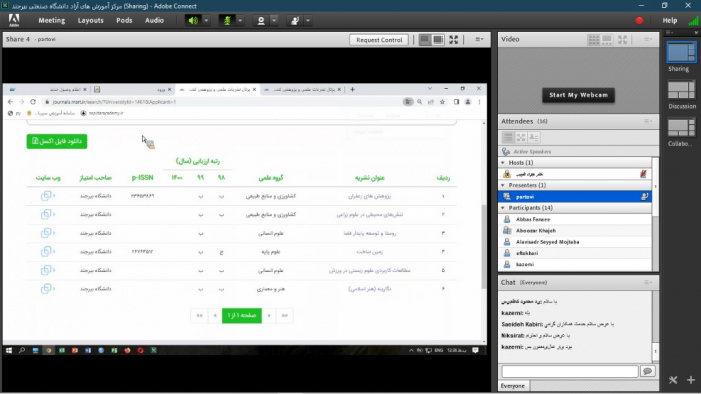Collapse the Hosts group
The width and height of the screenshot is (701, 394).
(x=503, y=163)
